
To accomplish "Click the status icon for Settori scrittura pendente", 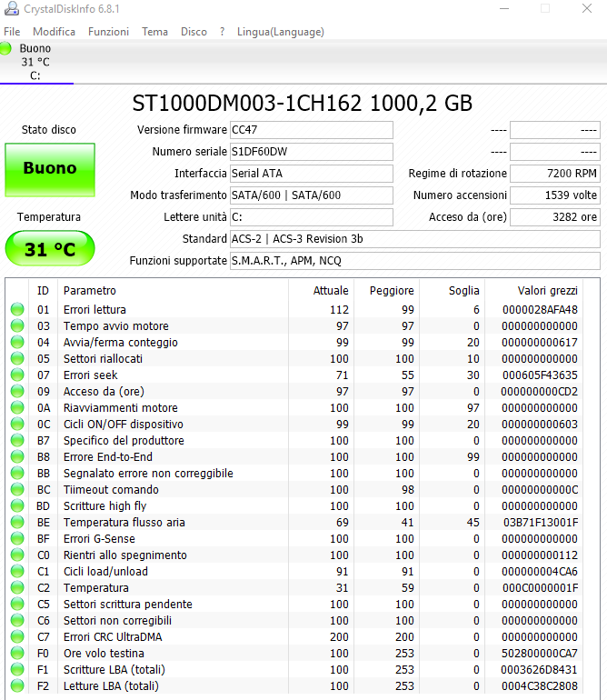I will tap(17, 604).
